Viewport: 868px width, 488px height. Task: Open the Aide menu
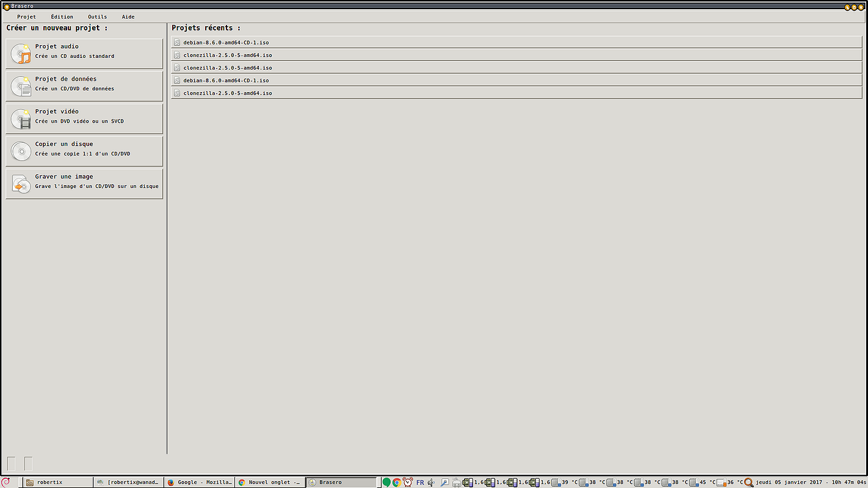pos(128,16)
